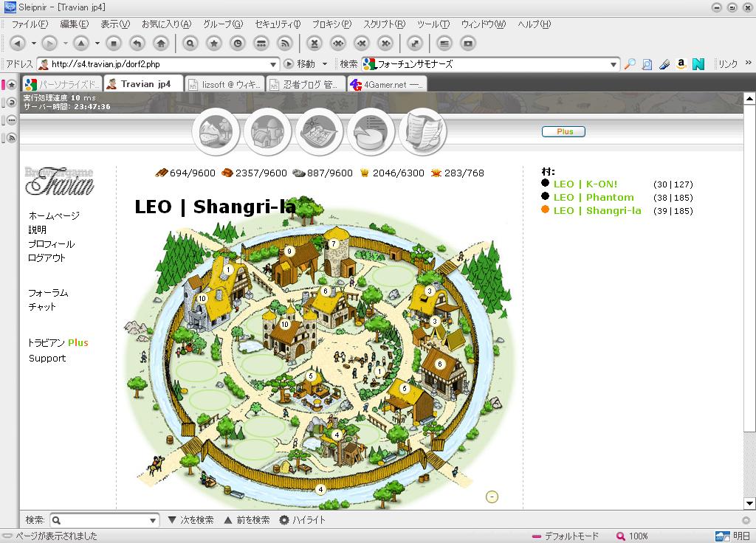Open history via the clock toolbar button

(x=238, y=44)
